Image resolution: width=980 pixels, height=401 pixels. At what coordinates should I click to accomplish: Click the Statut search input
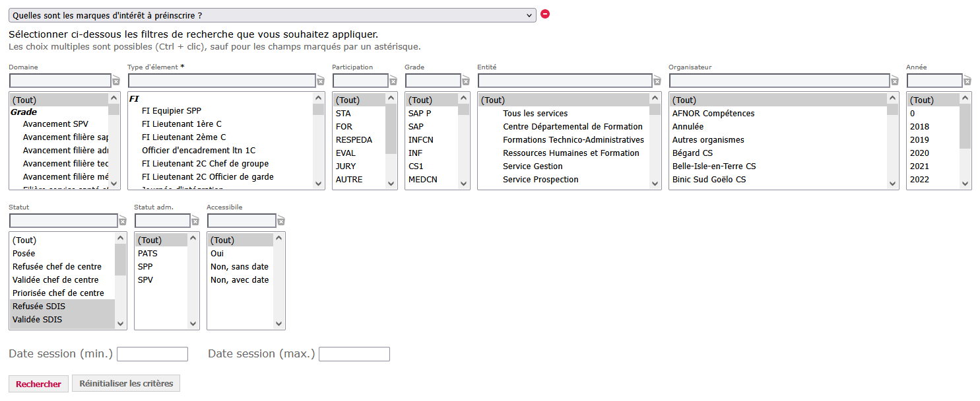point(63,221)
